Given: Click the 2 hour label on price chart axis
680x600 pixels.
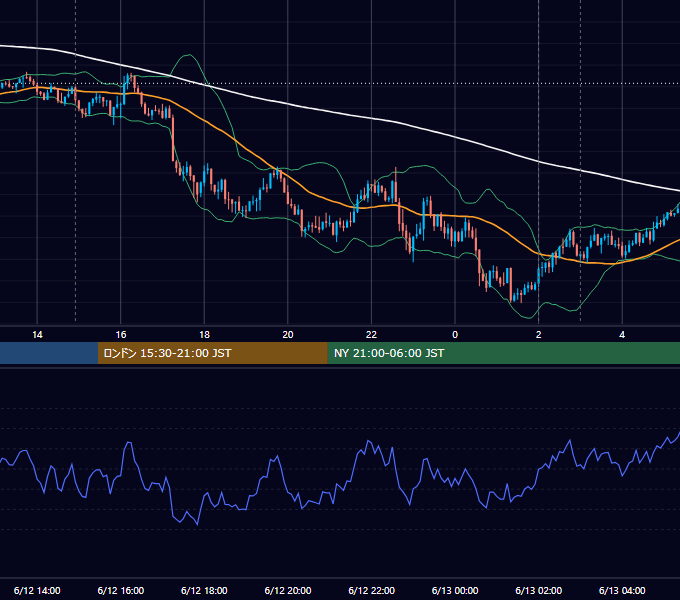Looking at the screenshot, I should click(539, 335).
